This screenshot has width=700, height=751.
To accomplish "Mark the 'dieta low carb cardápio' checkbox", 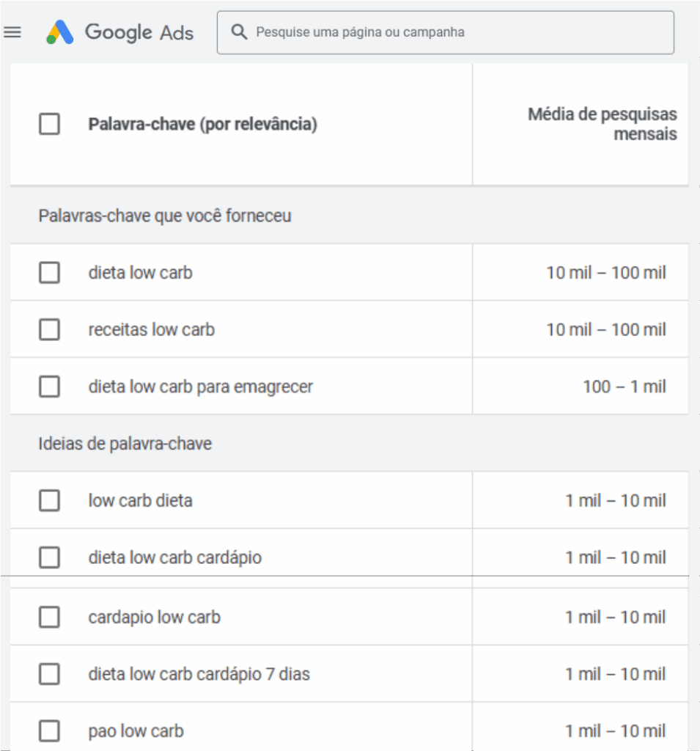I will pos(49,558).
